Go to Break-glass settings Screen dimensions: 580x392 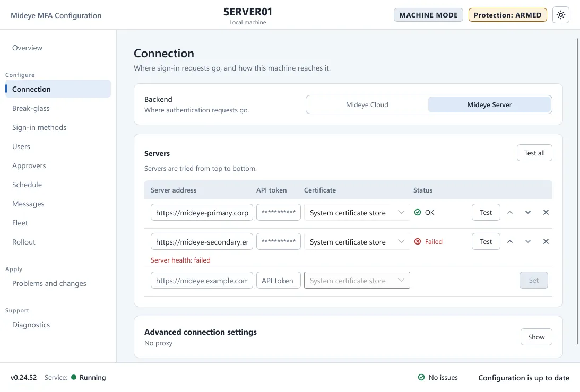pos(58,108)
